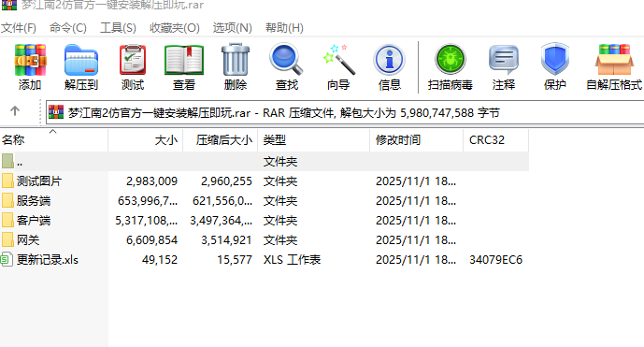The width and height of the screenshot is (644, 347).
Task: Run the Test (测试) archive tool
Action: (132, 60)
